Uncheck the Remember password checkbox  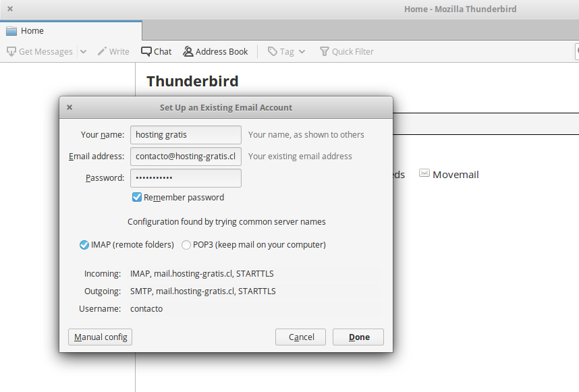pyautogui.click(x=136, y=197)
